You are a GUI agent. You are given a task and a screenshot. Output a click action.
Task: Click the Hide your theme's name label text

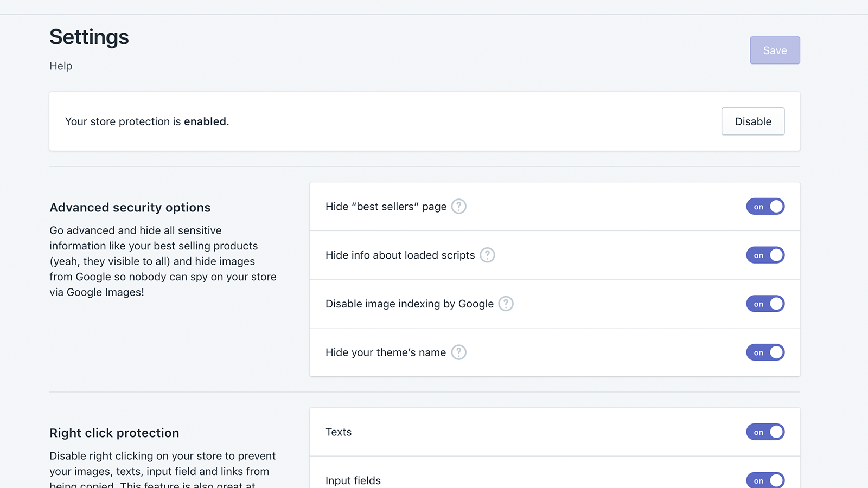point(385,352)
